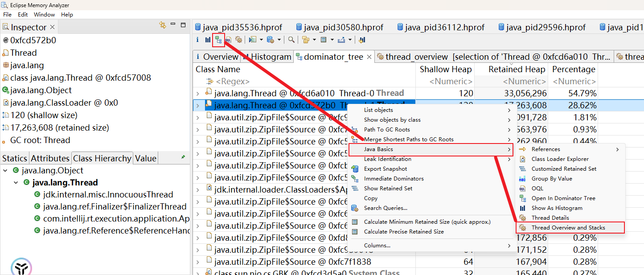The height and width of the screenshot is (275, 644).
Task: Choose Merge Shortest Paths to GC Roots
Action: (x=431, y=139)
